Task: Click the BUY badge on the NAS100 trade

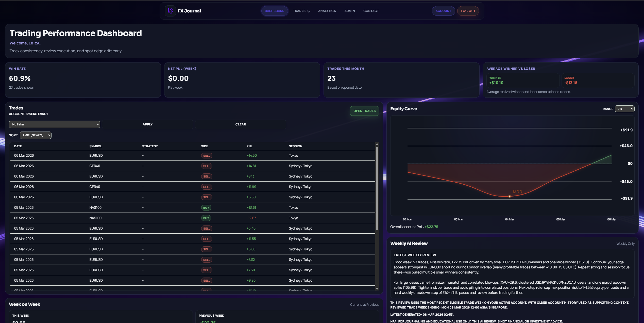Action: (206, 207)
